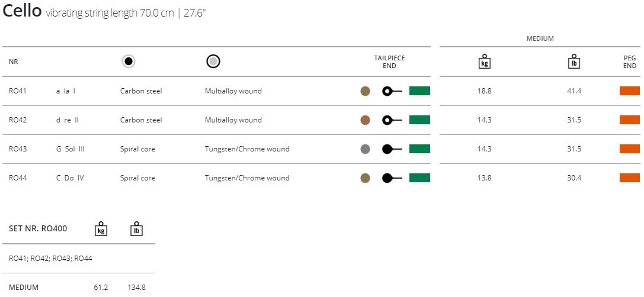Click the winding material icon in header
Viewport: 644px width, 297px height.
click(x=213, y=62)
